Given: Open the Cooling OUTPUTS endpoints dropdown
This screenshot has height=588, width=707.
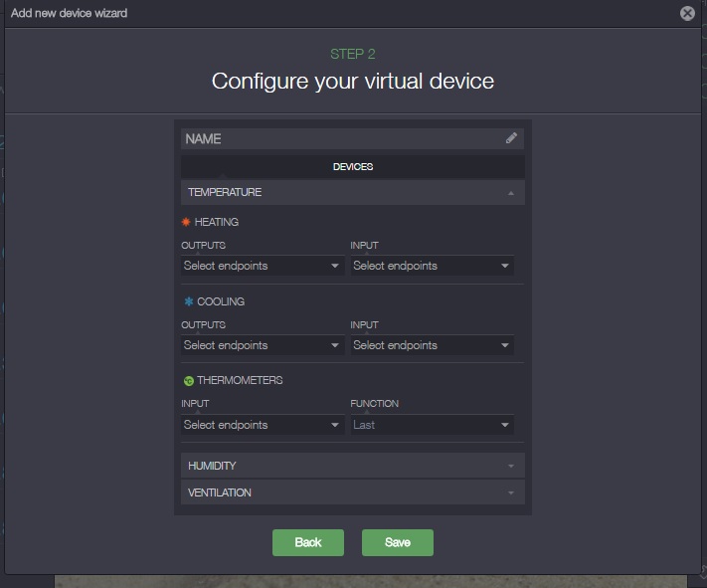Looking at the screenshot, I should tap(263, 345).
